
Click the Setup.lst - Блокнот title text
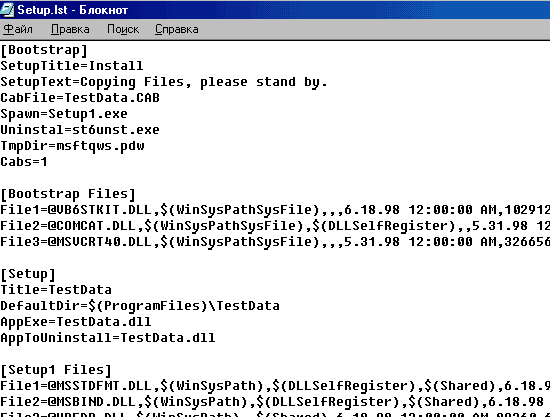[x=73, y=10]
